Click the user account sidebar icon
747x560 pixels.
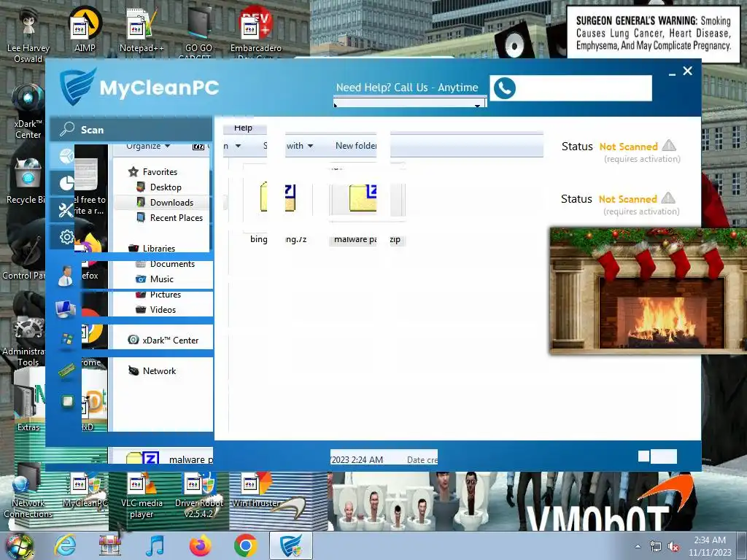click(x=66, y=276)
